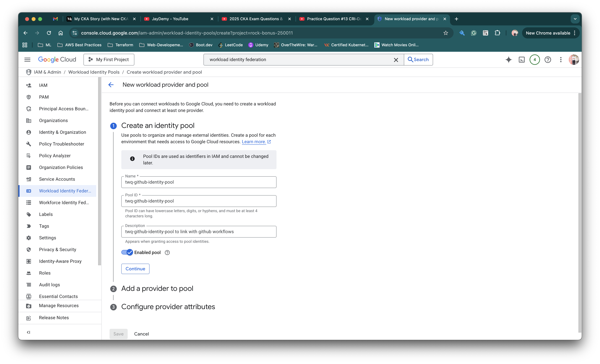Open the Google account avatar
Screen dimensions: 600x364
[574, 60]
